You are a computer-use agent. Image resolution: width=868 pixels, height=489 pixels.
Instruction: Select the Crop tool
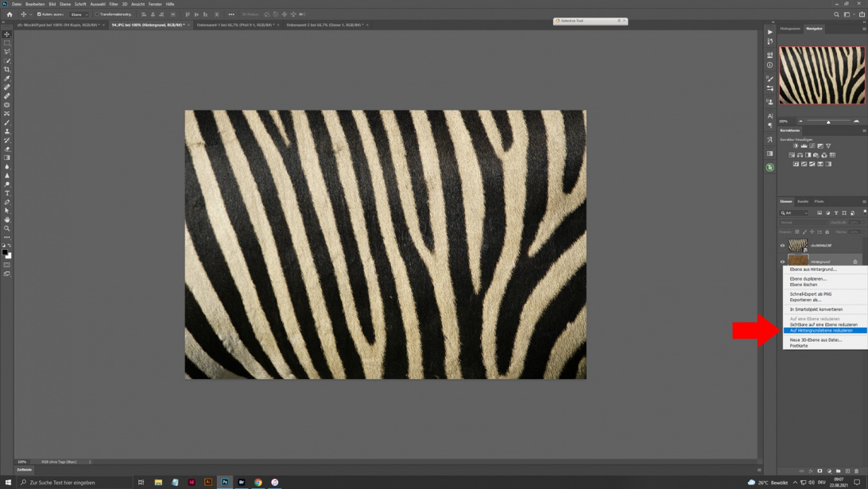pyautogui.click(x=7, y=69)
